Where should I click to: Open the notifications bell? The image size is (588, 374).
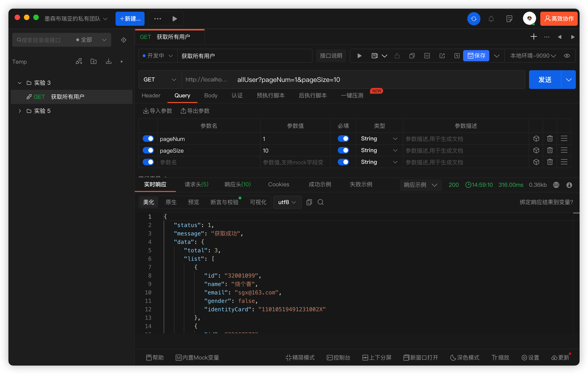[x=491, y=19]
